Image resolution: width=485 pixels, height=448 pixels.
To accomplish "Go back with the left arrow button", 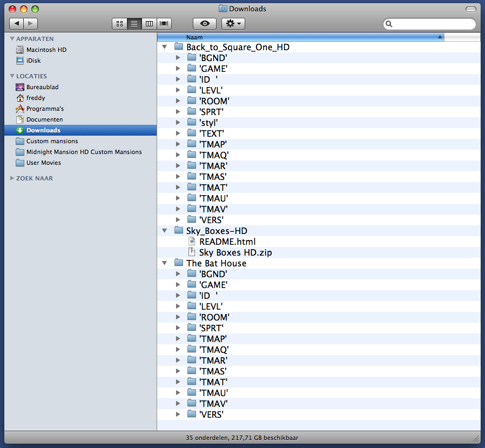I will [17, 24].
